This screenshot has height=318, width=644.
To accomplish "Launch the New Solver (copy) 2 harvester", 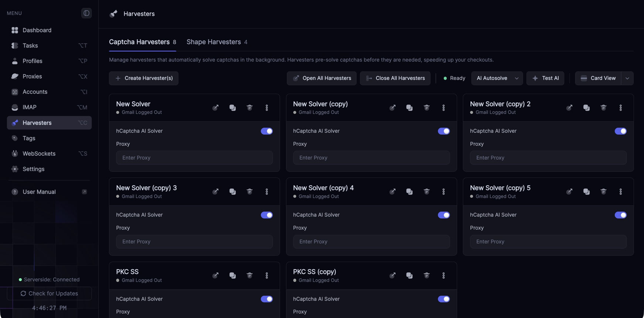I will (x=569, y=108).
